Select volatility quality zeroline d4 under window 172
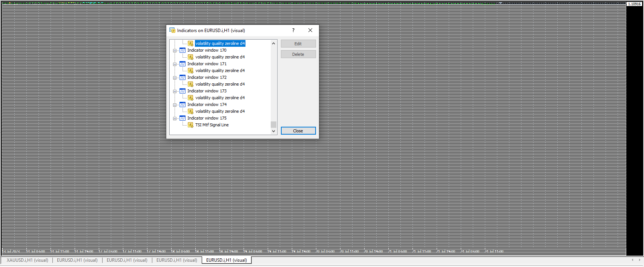 (220, 84)
